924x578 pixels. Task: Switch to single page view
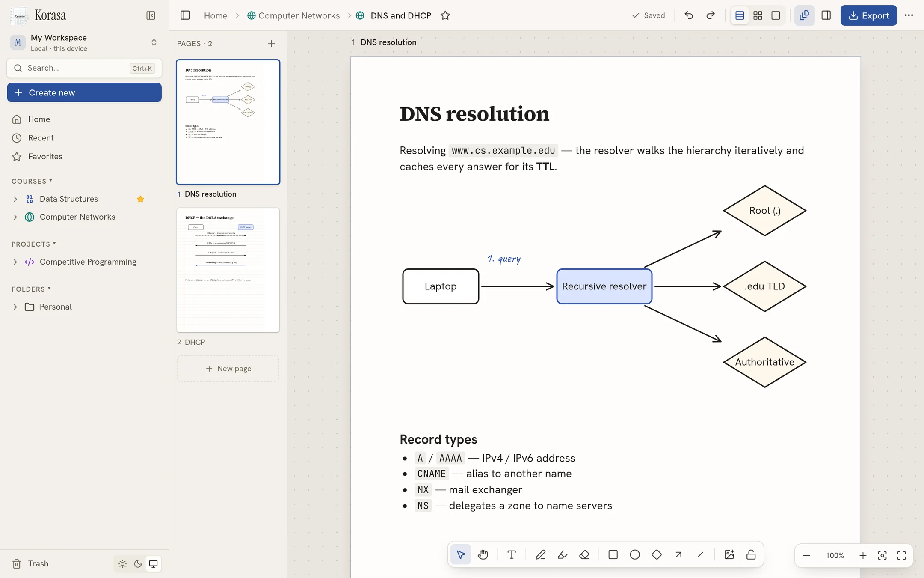776,15
